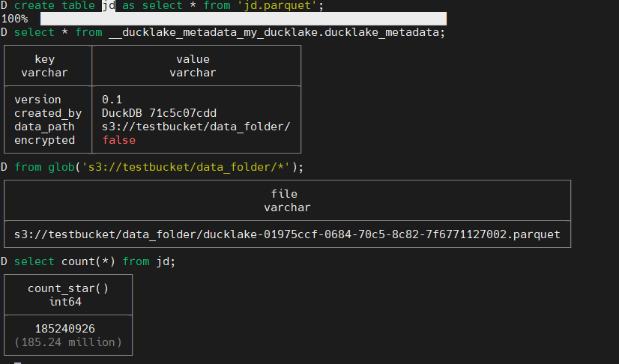
Task: Select the 'created_by' key cell
Action: [48, 113]
